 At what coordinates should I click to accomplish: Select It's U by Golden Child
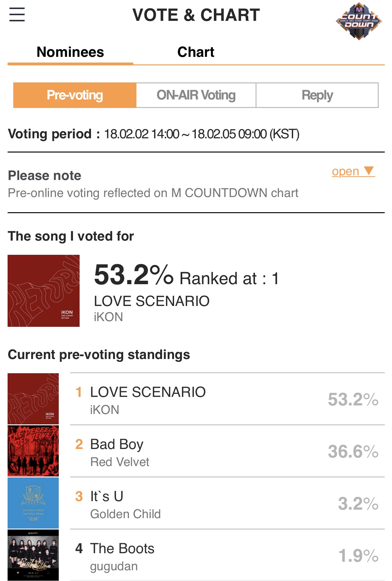click(x=107, y=497)
